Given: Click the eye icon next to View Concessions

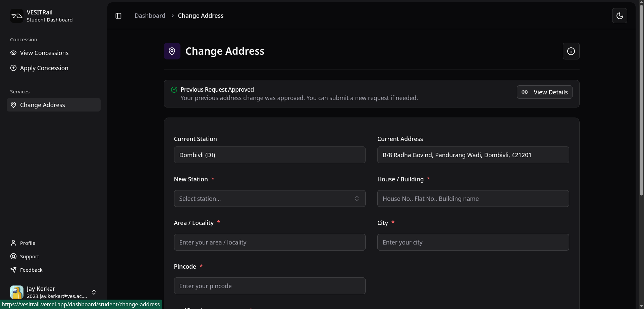Looking at the screenshot, I should (13, 53).
